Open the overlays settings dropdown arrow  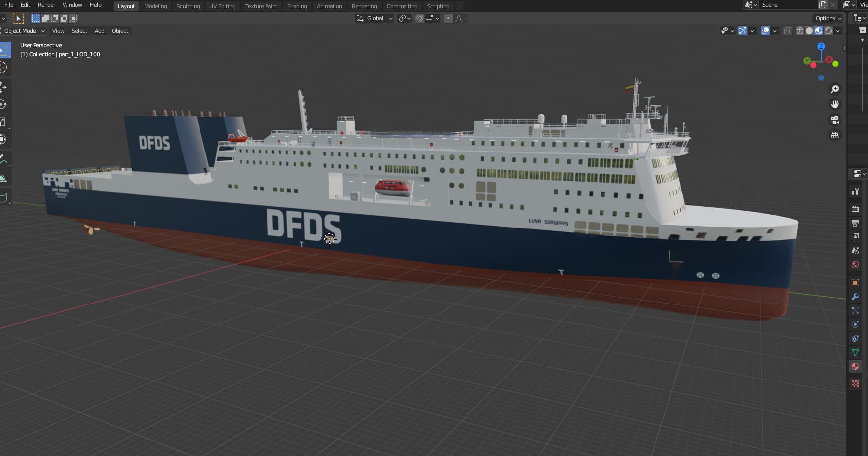[x=775, y=31]
